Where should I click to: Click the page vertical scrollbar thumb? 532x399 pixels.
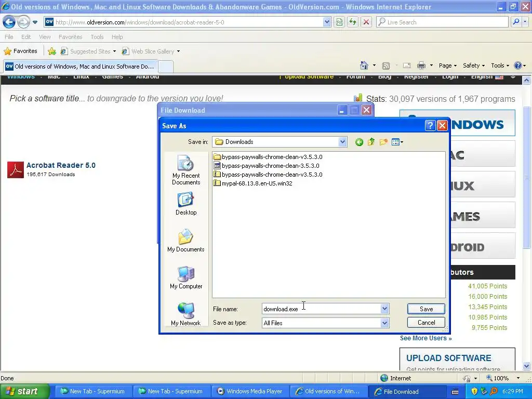coord(527,177)
